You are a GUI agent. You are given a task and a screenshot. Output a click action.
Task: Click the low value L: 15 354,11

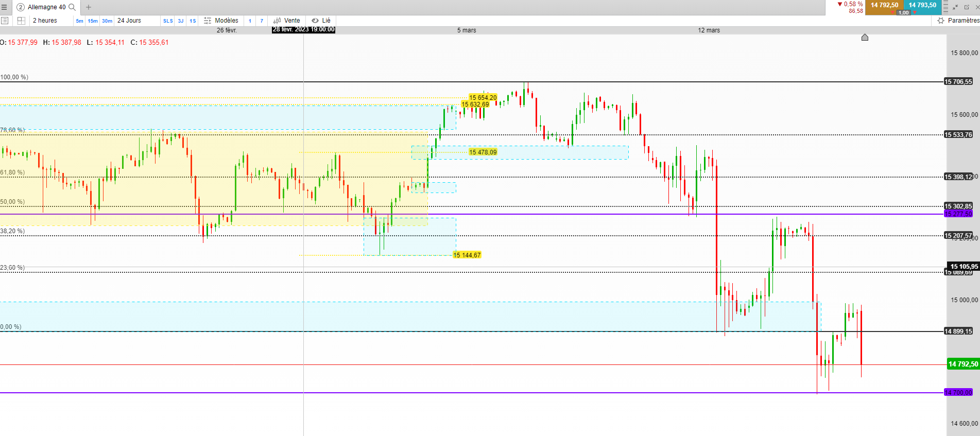point(106,43)
